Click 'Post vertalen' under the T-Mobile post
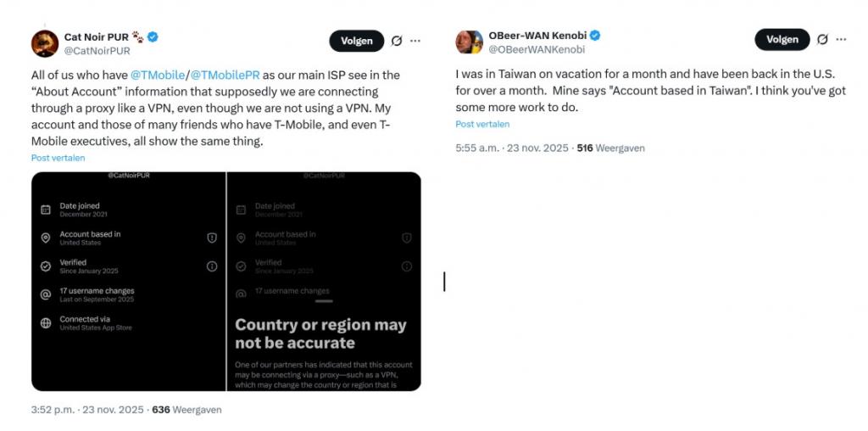This screenshot has height=431, width=868. [x=58, y=158]
